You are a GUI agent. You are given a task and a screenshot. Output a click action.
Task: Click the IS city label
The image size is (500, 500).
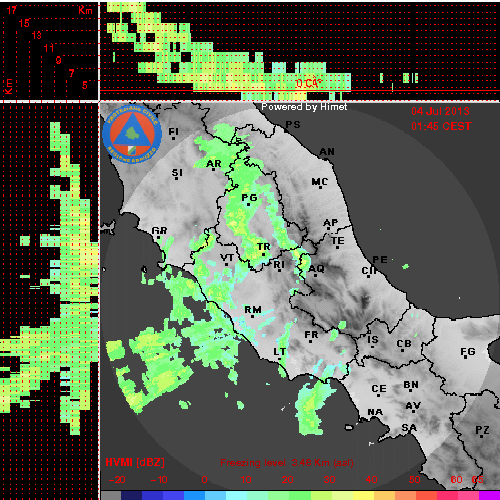point(373,340)
